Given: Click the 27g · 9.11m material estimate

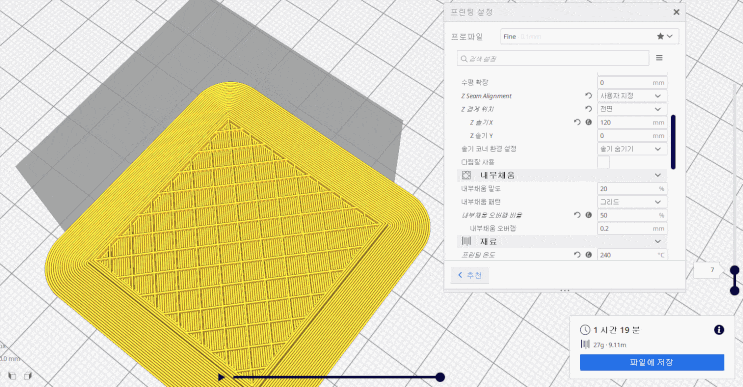Looking at the screenshot, I should coord(610,345).
